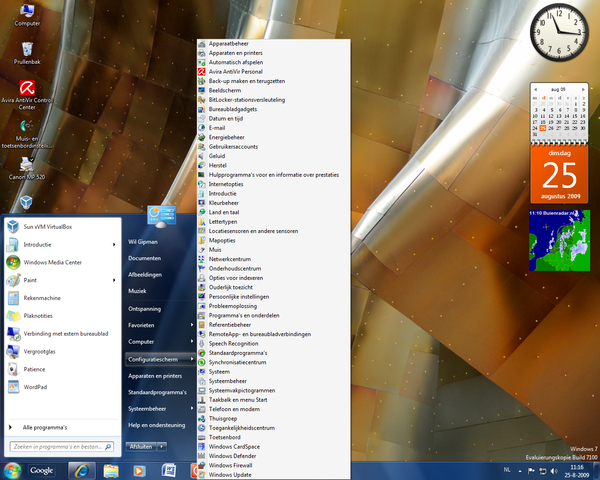Open Taakbalk en menu Start
The width and height of the screenshot is (600, 480).
(x=274, y=400)
